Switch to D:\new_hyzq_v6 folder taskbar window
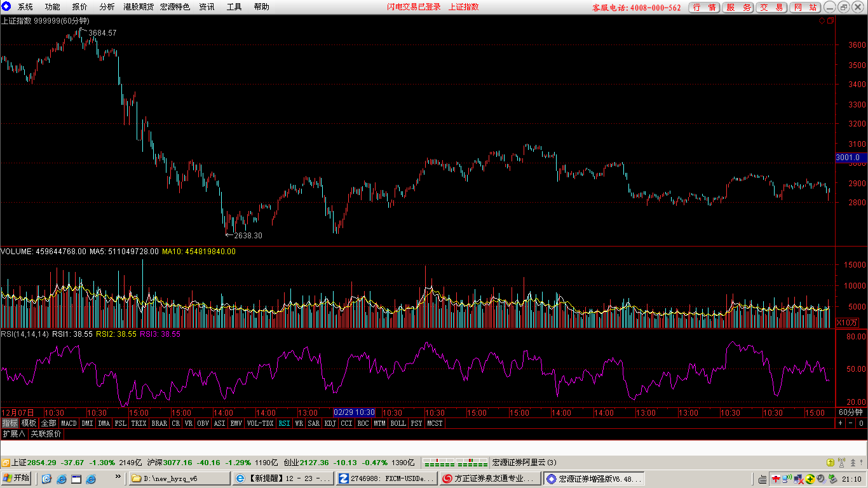This screenshot has width=868, height=488. point(179,478)
